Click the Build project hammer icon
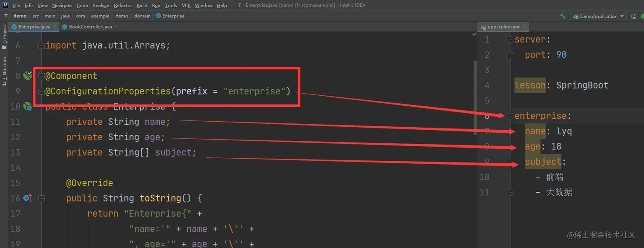 tap(563, 16)
